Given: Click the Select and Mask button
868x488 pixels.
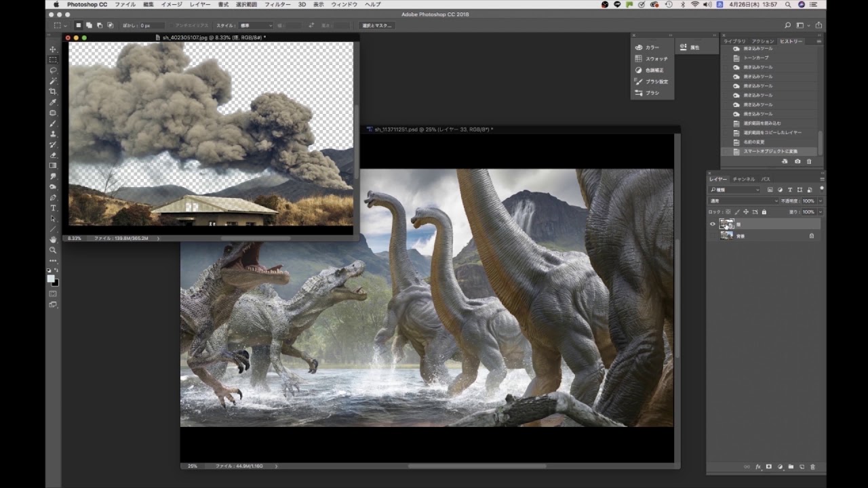Looking at the screenshot, I should [x=376, y=26].
